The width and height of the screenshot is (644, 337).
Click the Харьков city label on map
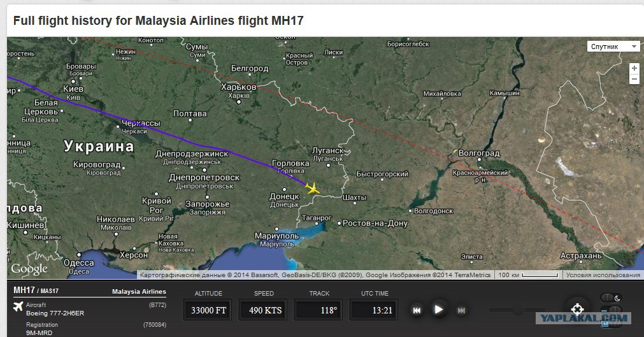pyautogui.click(x=239, y=87)
